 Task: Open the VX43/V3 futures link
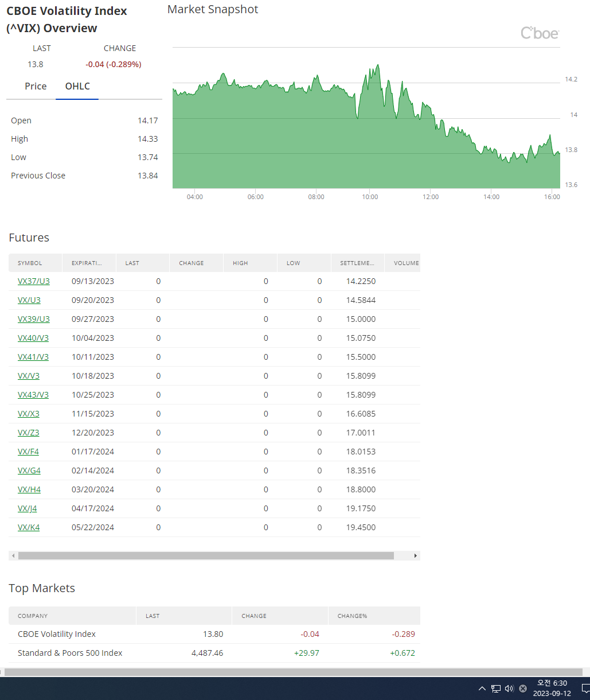(33, 395)
